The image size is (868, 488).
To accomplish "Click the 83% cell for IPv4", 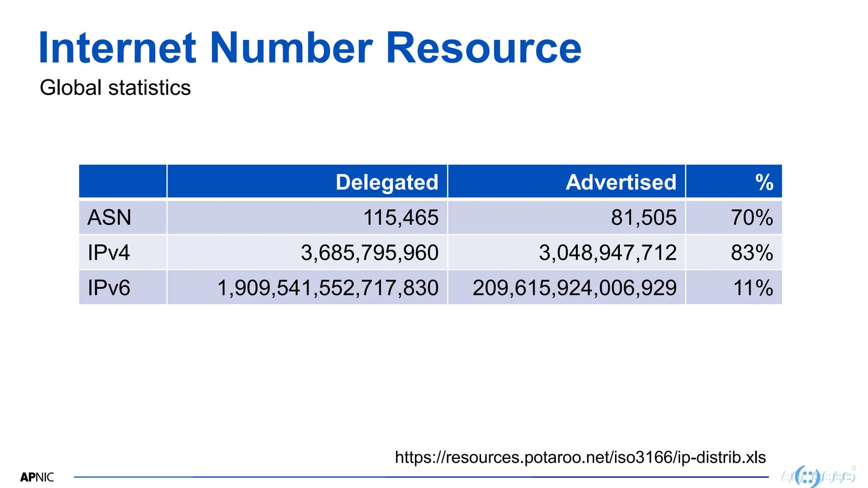I will [x=751, y=252].
